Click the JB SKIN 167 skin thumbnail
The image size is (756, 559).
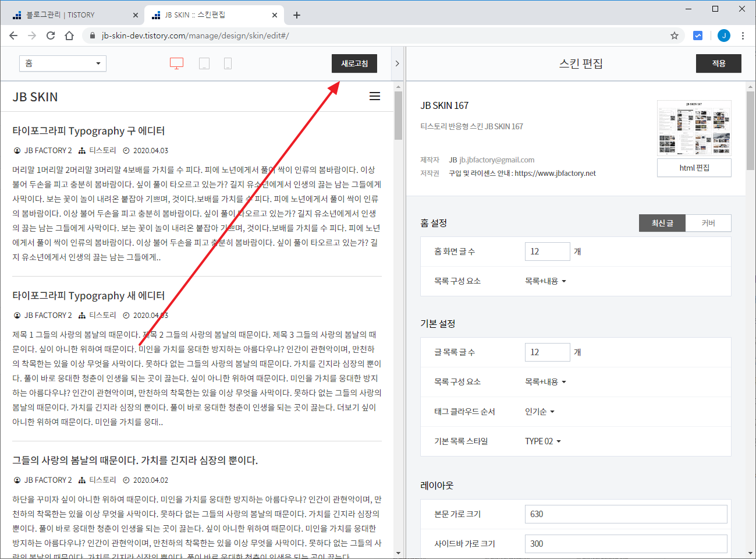(x=694, y=128)
